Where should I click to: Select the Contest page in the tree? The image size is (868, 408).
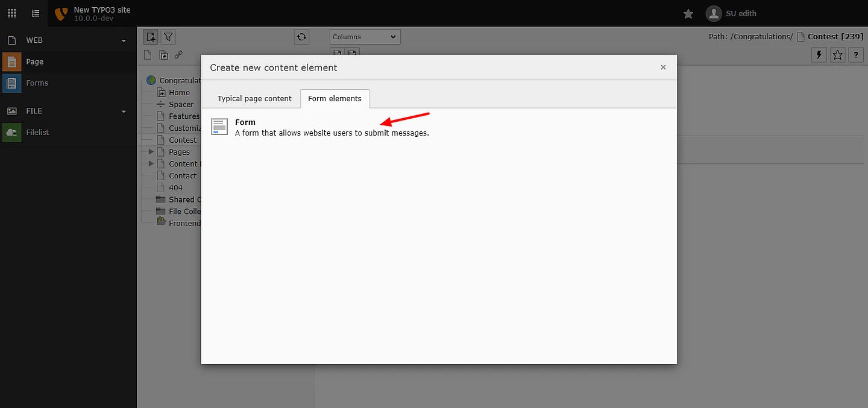(182, 140)
